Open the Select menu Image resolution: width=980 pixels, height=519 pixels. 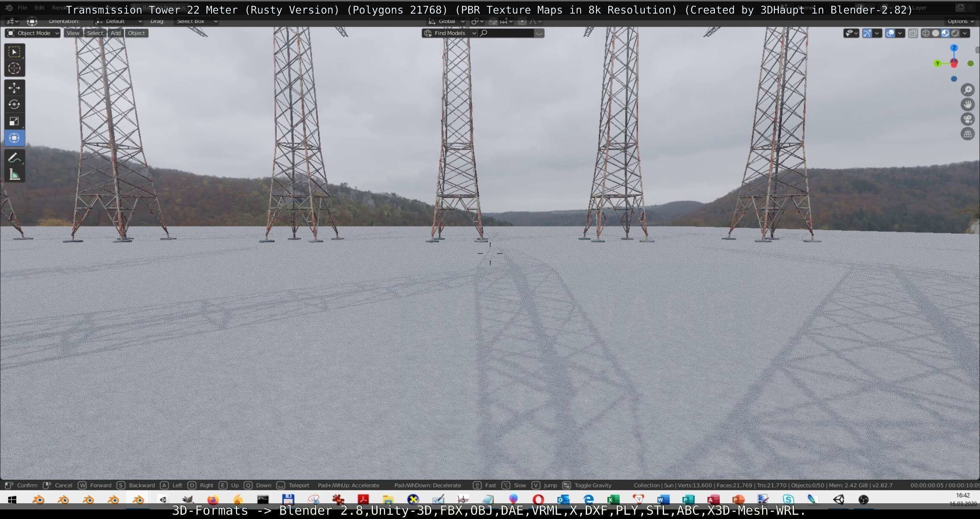[x=95, y=33]
